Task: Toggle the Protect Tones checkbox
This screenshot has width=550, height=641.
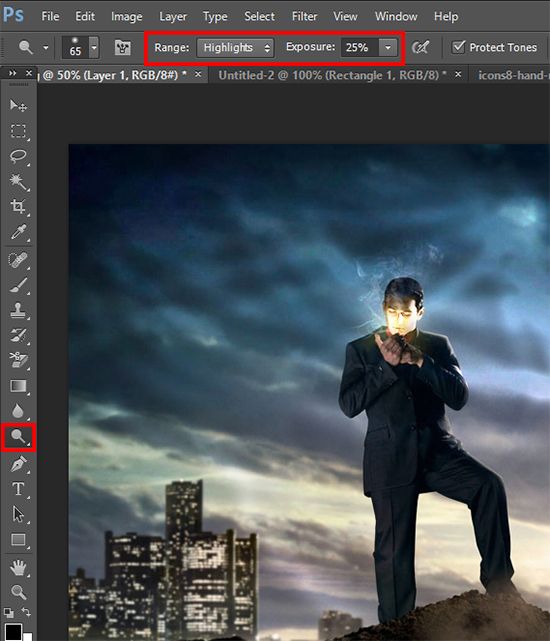Action: (458, 47)
